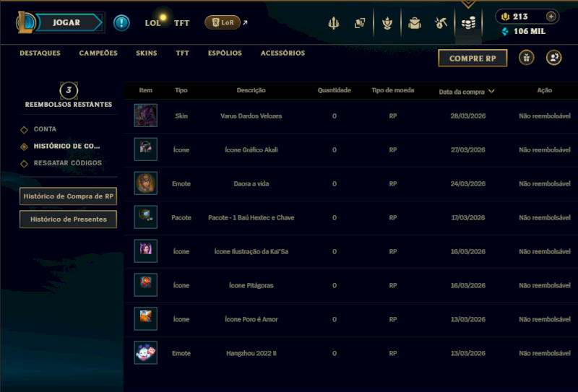Select Resgatar Códigos in the sidebar
The image size is (578, 392).
[68, 163]
